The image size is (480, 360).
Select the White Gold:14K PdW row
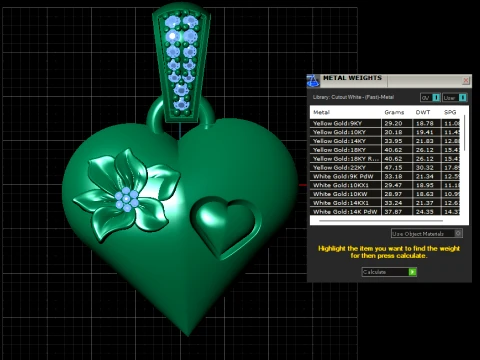pyautogui.click(x=385, y=212)
